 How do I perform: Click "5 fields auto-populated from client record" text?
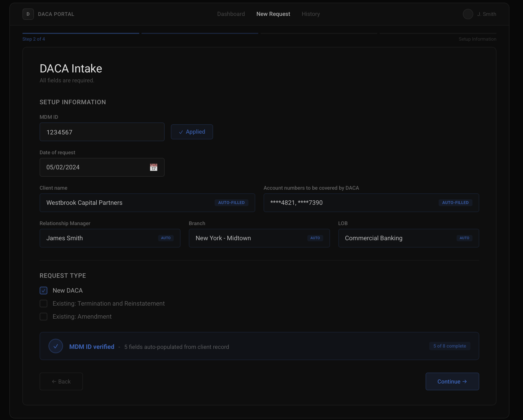(177, 347)
